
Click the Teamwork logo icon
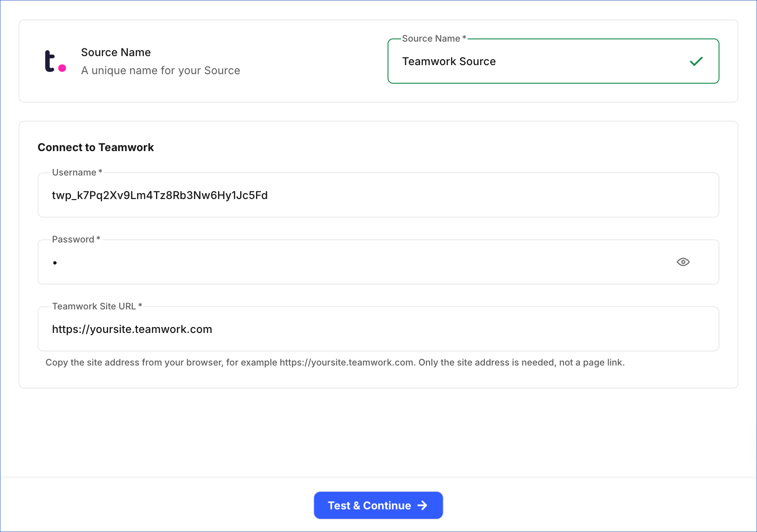click(x=55, y=61)
